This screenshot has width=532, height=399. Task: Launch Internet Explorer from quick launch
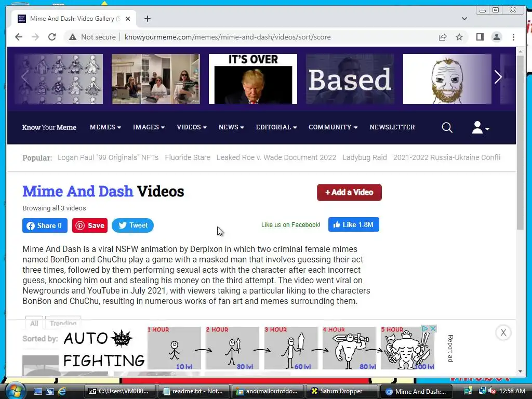point(62,391)
